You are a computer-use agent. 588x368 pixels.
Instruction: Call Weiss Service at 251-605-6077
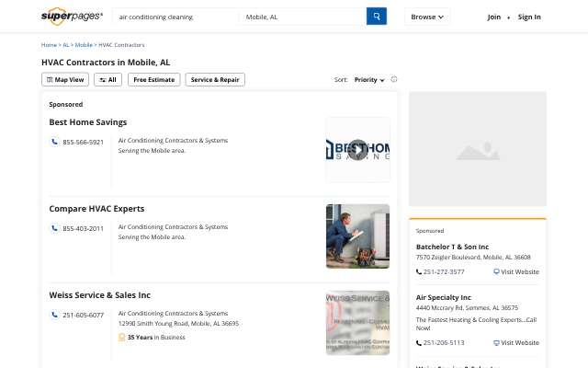pyautogui.click(x=84, y=315)
